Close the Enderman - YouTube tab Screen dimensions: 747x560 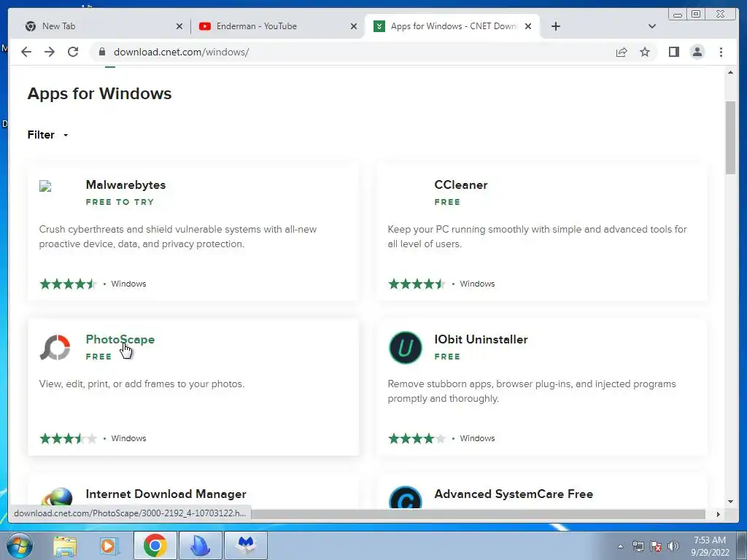(354, 26)
